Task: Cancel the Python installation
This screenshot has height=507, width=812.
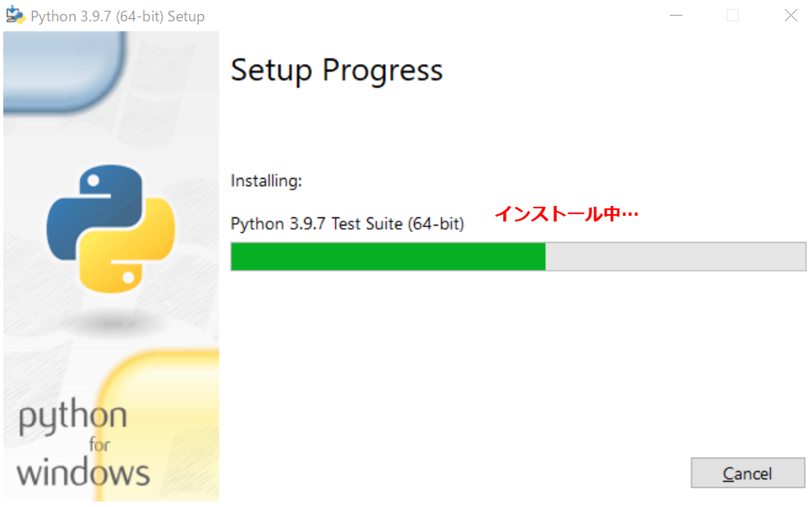Action: 748,473
